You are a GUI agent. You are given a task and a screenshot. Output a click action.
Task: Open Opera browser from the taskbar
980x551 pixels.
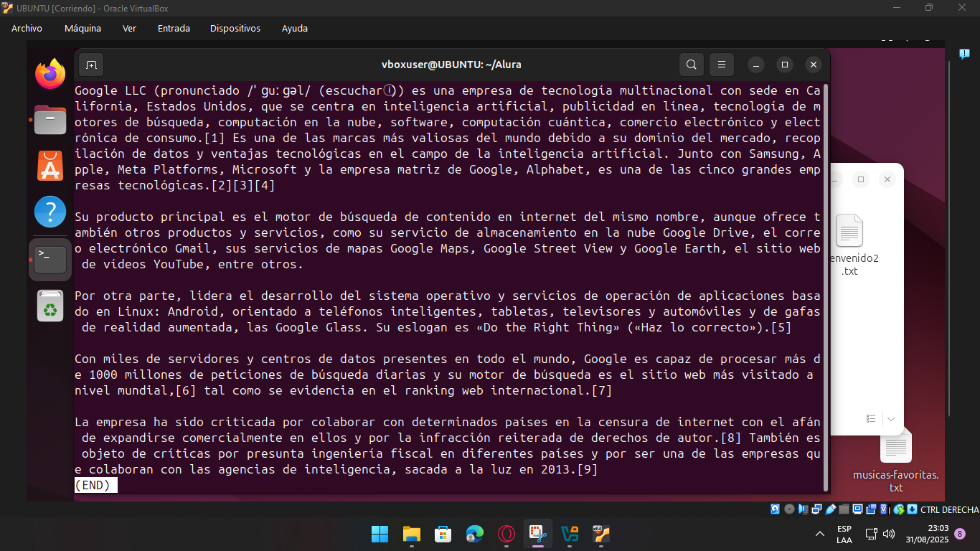[x=506, y=534]
